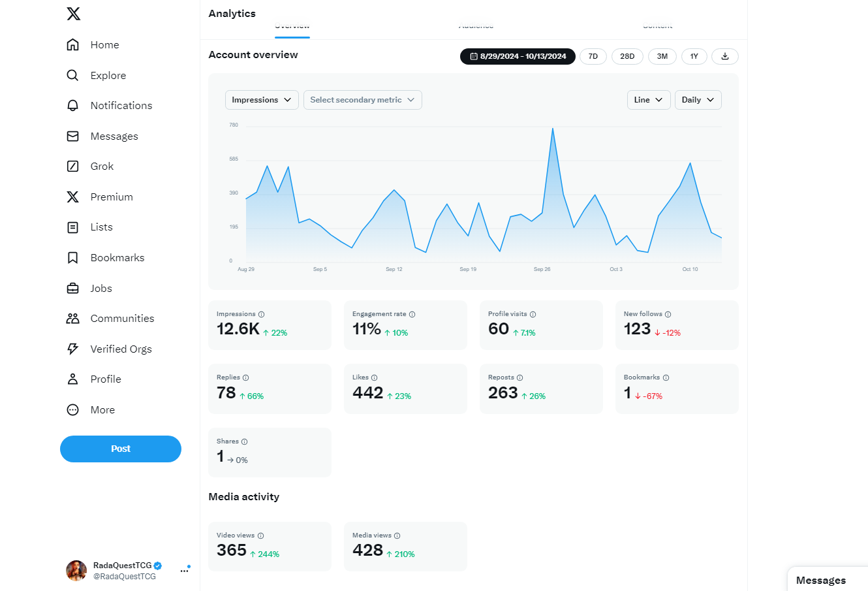Open the Messages drawer at bottom right
868x591 pixels.
[x=828, y=580]
